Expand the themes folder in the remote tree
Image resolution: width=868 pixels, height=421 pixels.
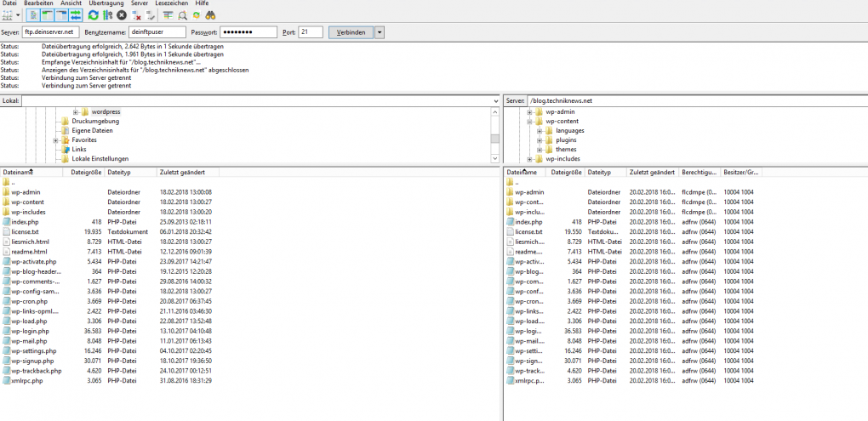(540, 150)
